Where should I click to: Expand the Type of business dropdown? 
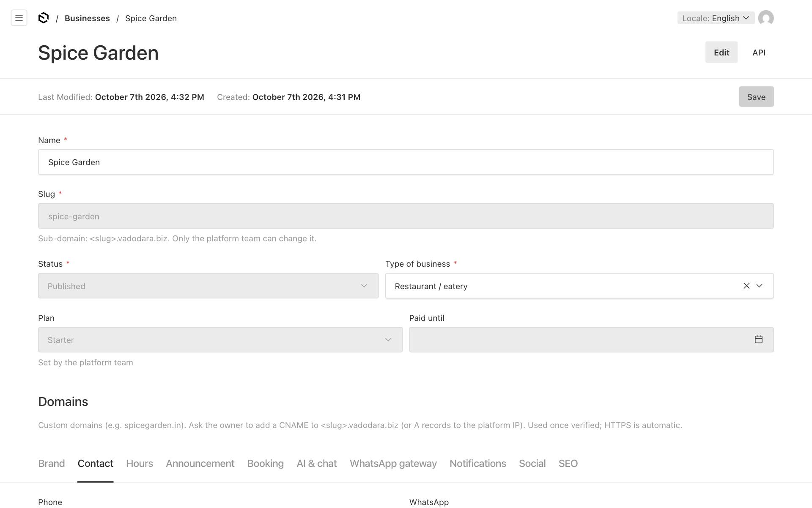(760, 286)
